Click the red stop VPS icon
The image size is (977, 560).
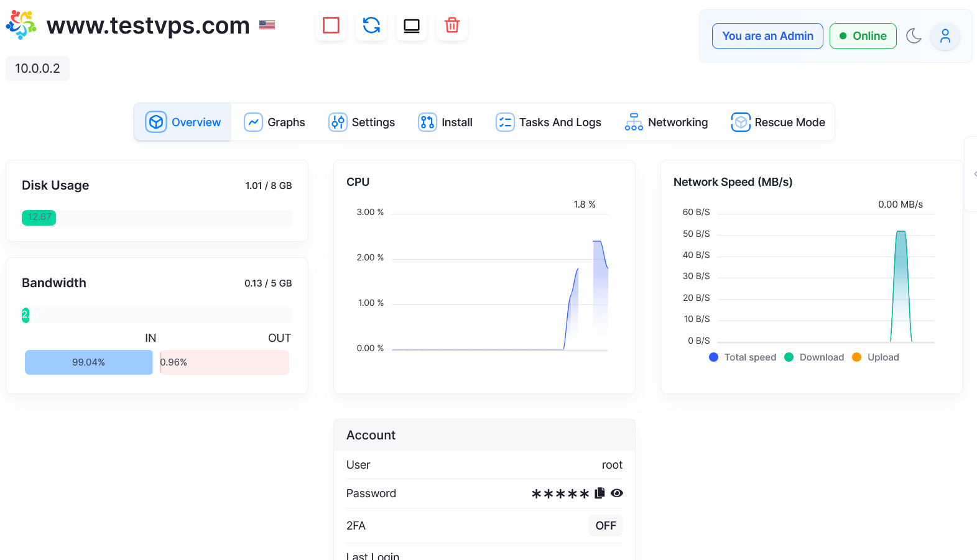pyautogui.click(x=331, y=25)
